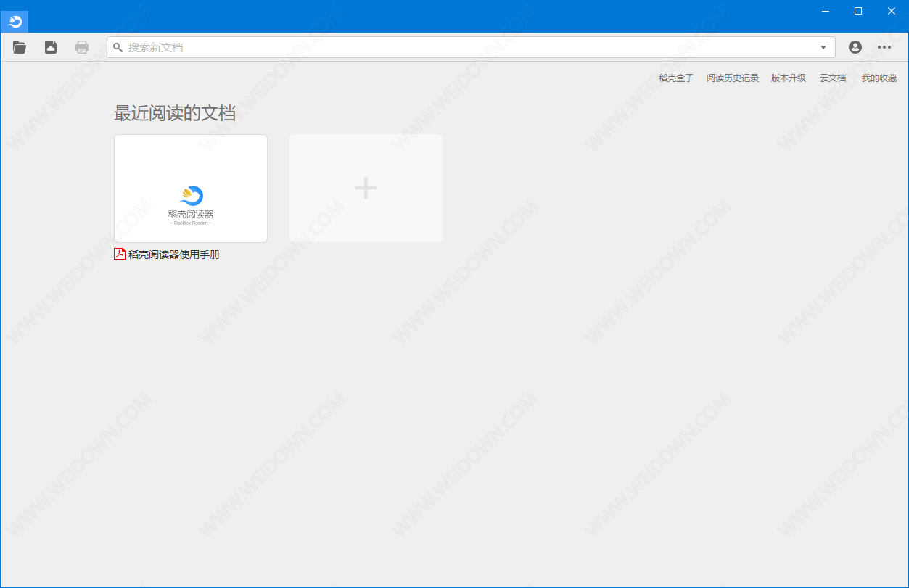Click the 版本升级 link

[x=789, y=78]
